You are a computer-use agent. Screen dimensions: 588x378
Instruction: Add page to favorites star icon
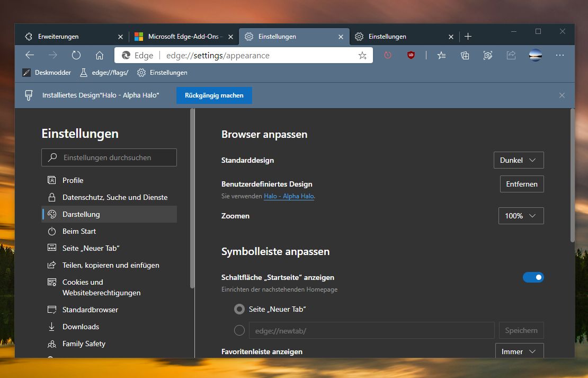tap(362, 56)
